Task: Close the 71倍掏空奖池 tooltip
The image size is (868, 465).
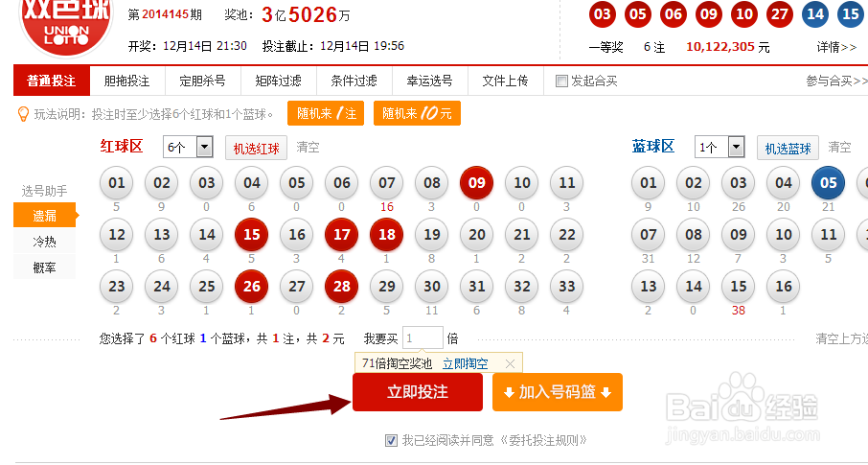Action: coord(511,364)
